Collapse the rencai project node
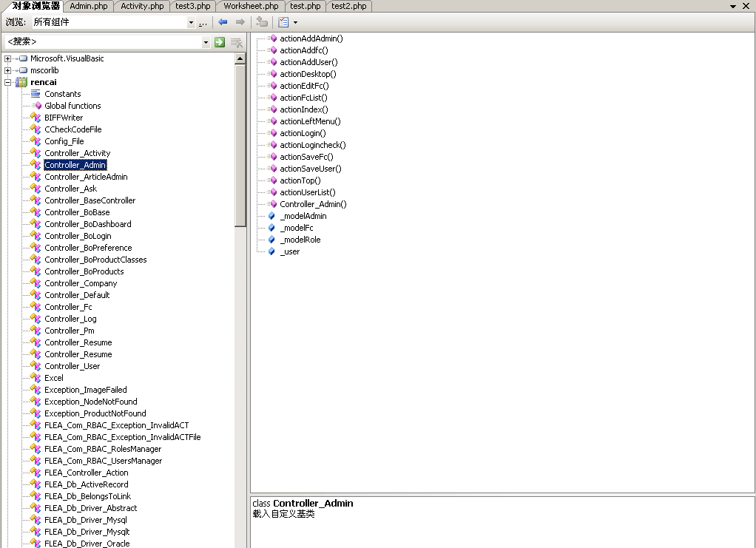Viewport: 756px width, 548px height. (7, 82)
